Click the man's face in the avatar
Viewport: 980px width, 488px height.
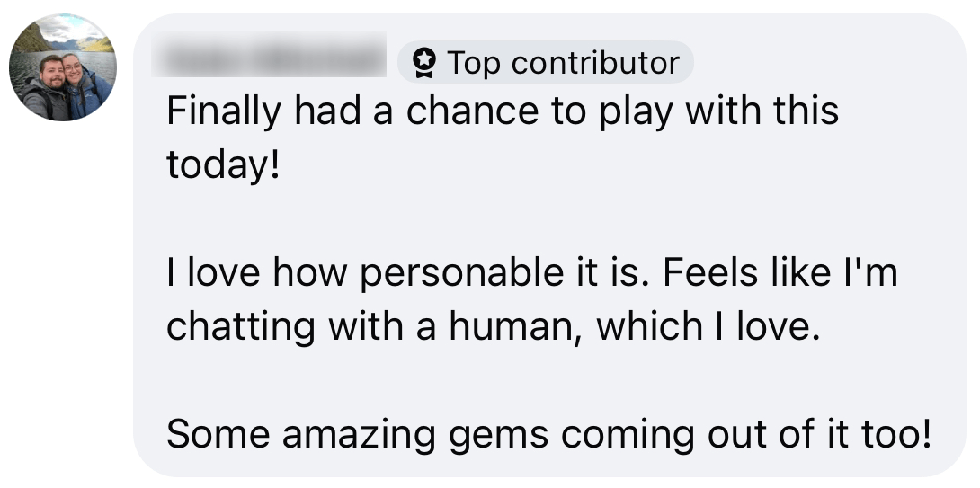coord(52,73)
